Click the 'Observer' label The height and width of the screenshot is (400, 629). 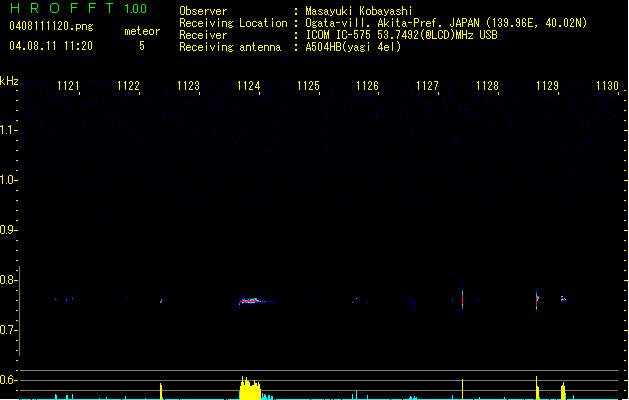[203, 11]
